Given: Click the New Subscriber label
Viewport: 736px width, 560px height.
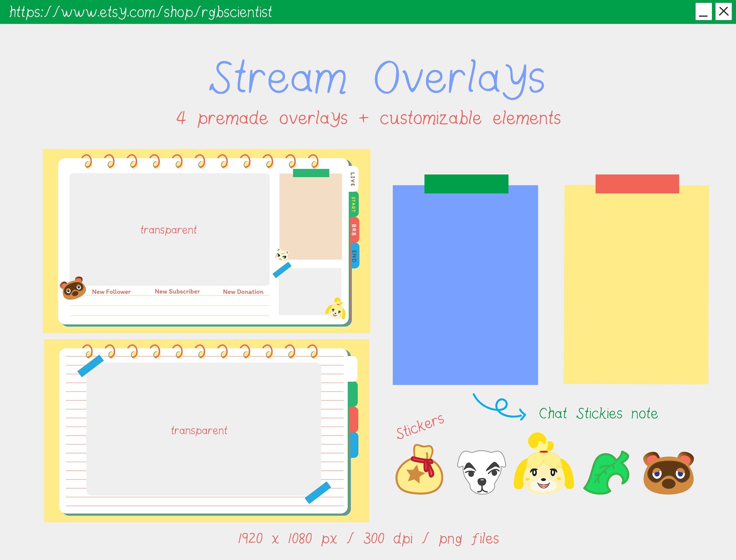Looking at the screenshot, I should (x=177, y=291).
